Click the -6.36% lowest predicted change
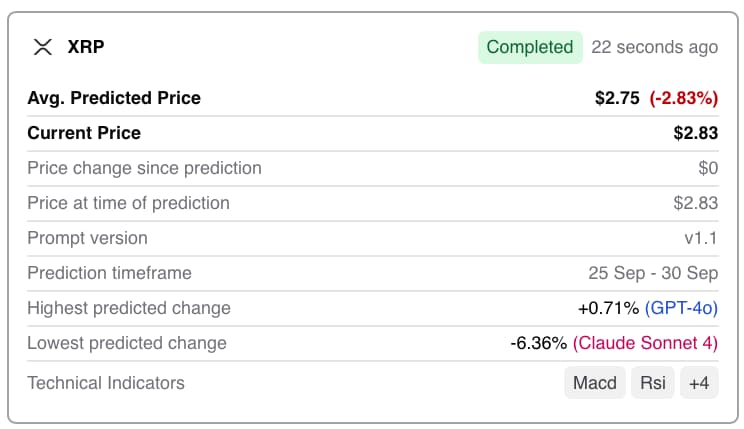Screen dimensions: 744x429 click(538, 343)
